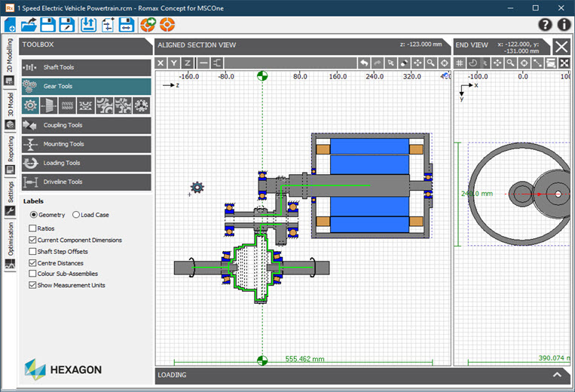Image resolution: width=575 pixels, height=392 pixels.
Task: Uncheck Current Component Dimensions
Action: [32, 240]
